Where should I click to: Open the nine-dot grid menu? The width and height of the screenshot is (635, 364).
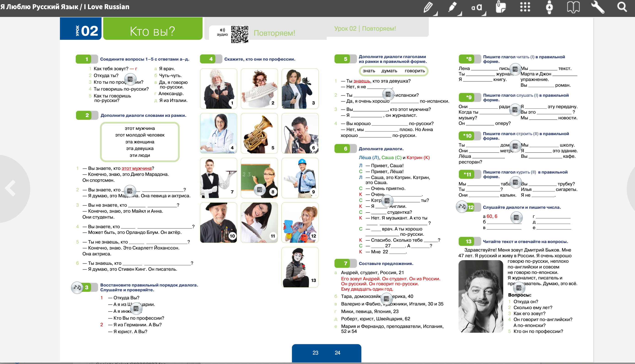click(x=525, y=7)
